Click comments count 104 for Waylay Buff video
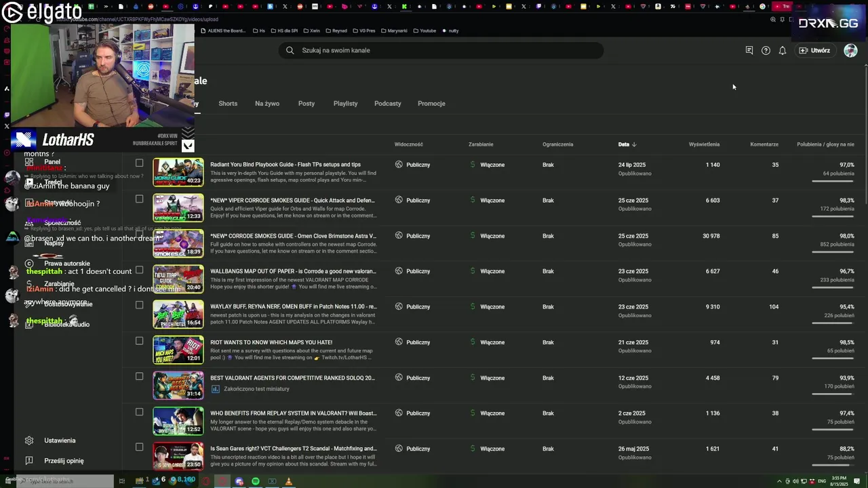Screen dimensions: 868x488 click(x=774, y=306)
